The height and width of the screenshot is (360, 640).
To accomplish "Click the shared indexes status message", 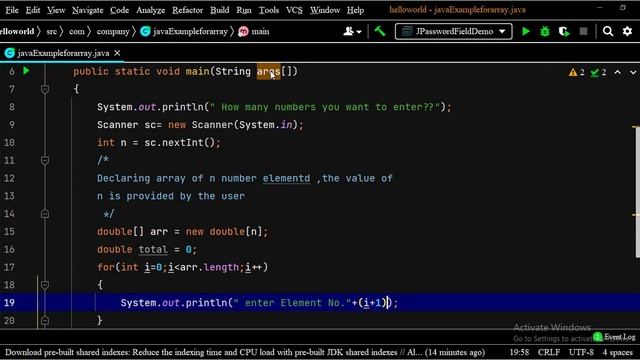I will 245,352.
